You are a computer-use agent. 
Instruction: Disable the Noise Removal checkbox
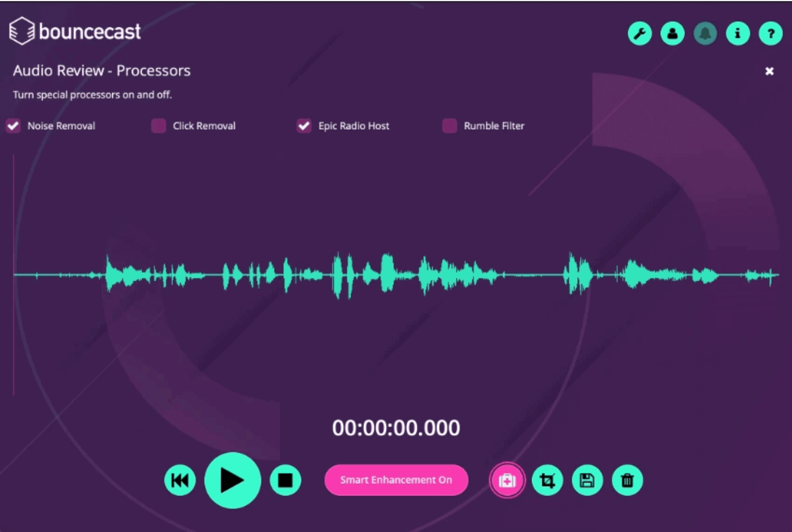13,126
